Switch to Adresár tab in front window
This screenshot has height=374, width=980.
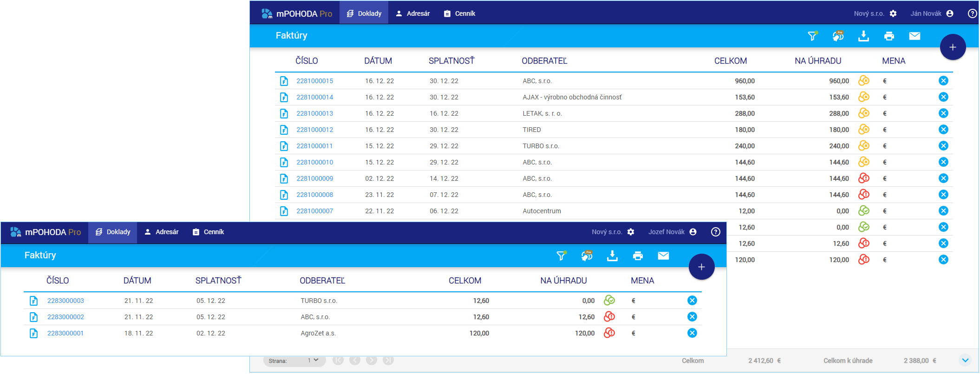tap(161, 232)
